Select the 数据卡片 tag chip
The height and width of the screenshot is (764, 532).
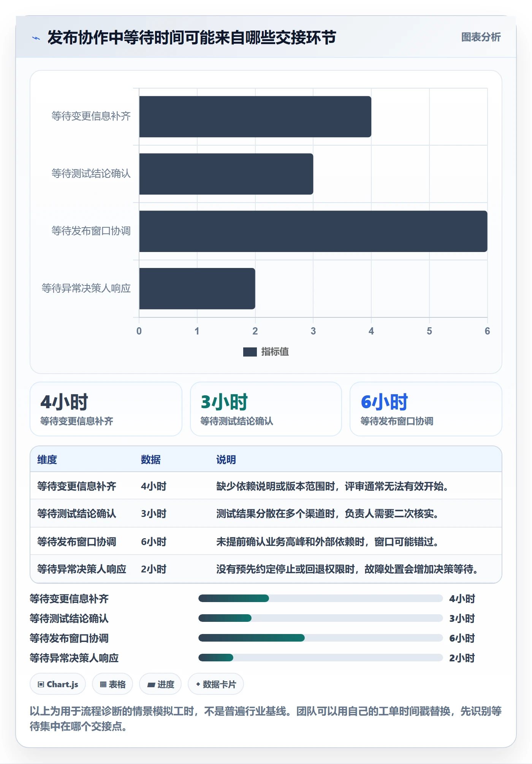coord(216,684)
